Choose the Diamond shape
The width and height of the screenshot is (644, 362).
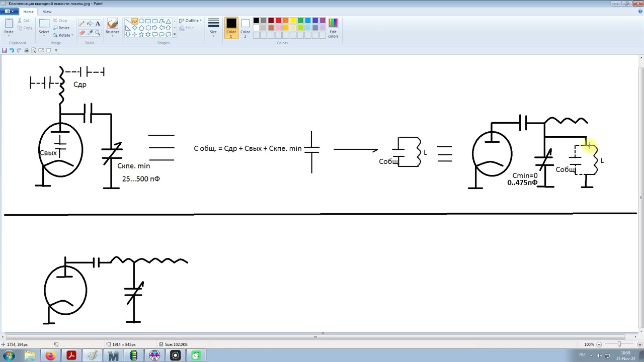tap(134, 28)
